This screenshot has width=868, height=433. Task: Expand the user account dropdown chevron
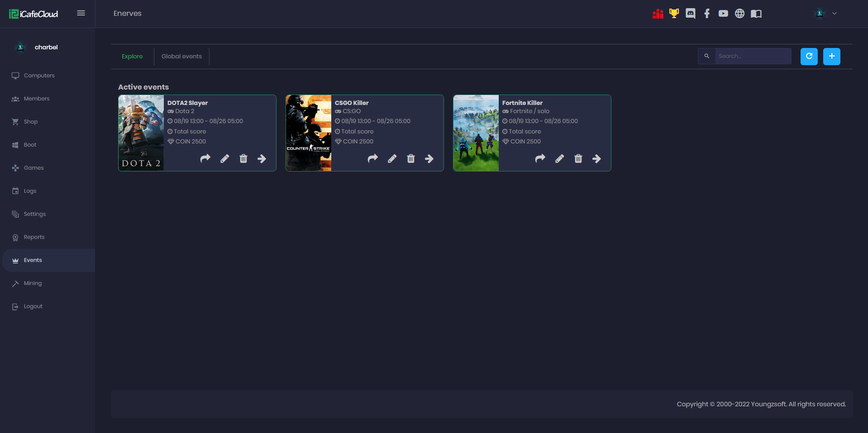pyautogui.click(x=835, y=14)
